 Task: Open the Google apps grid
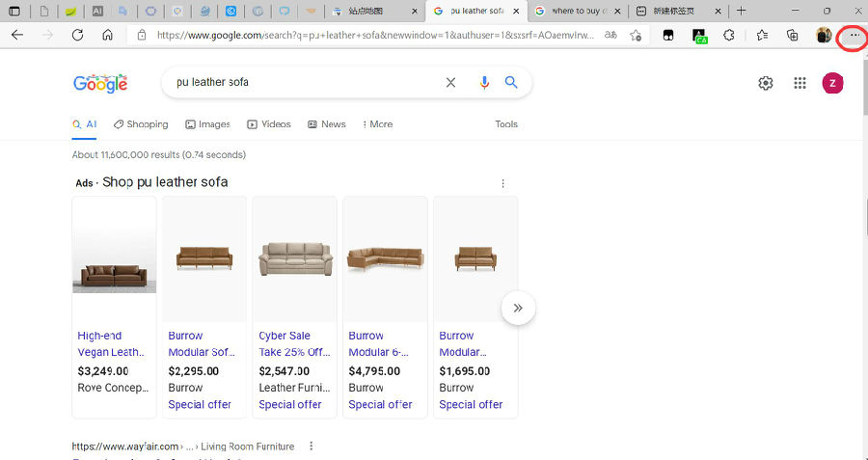click(x=800, y=83)
